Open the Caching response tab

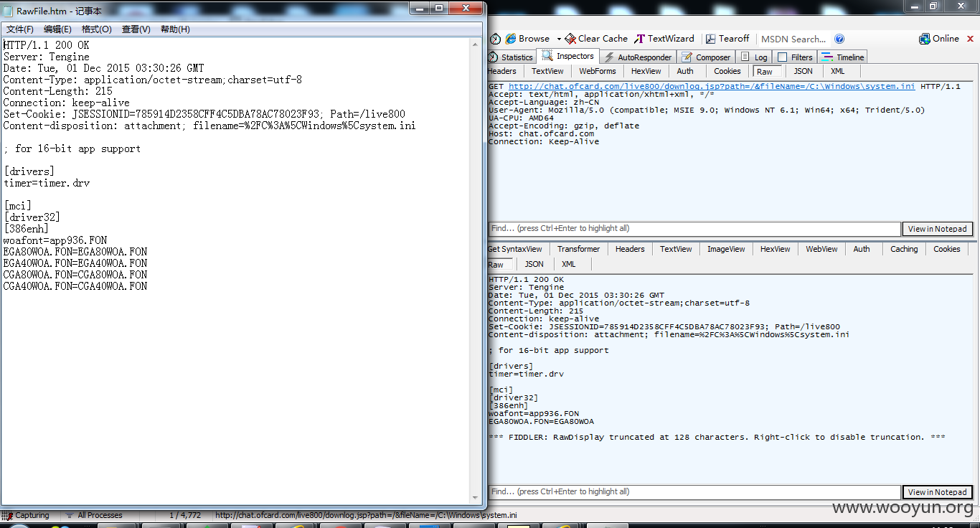(904, 249)
